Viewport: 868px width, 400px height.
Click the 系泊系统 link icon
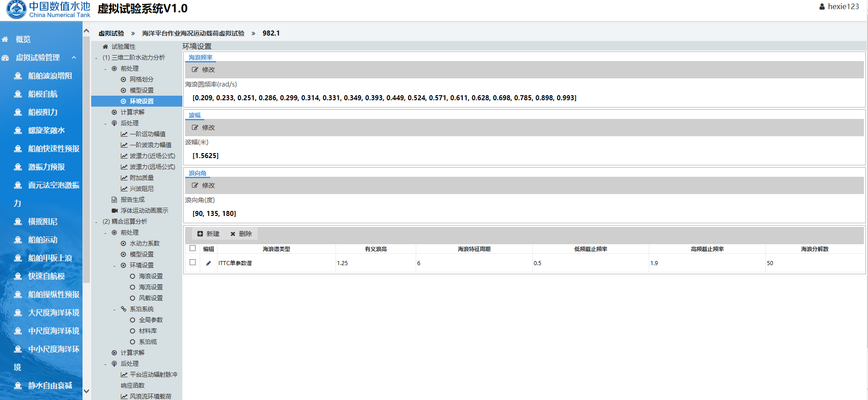pyautogui.click(x=124, y=309)
